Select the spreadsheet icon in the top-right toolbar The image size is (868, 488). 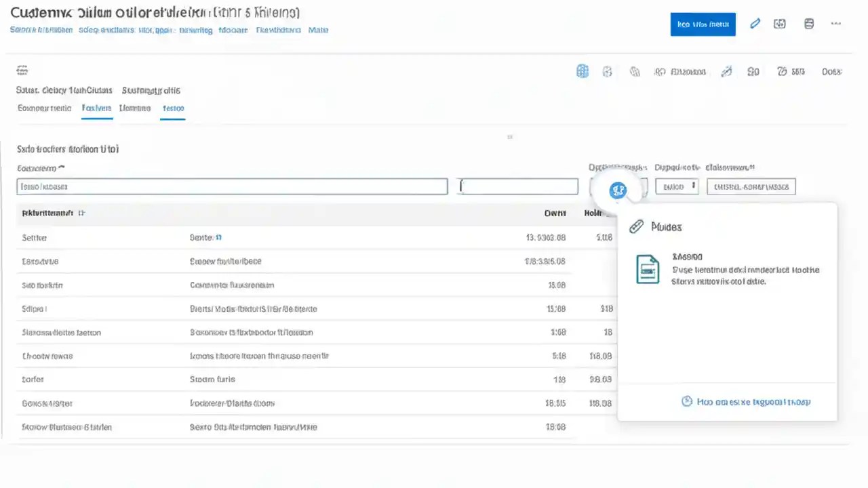[808, 23]
